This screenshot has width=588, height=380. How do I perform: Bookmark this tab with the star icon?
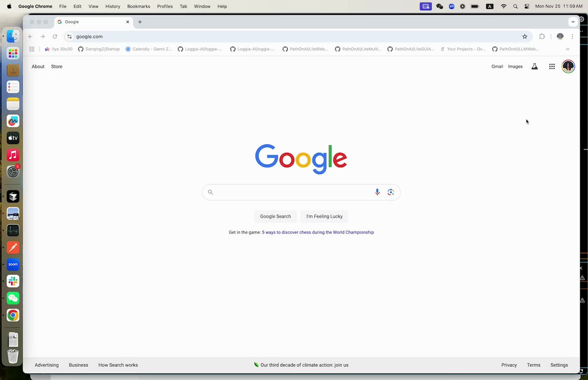tap(525, 36)
